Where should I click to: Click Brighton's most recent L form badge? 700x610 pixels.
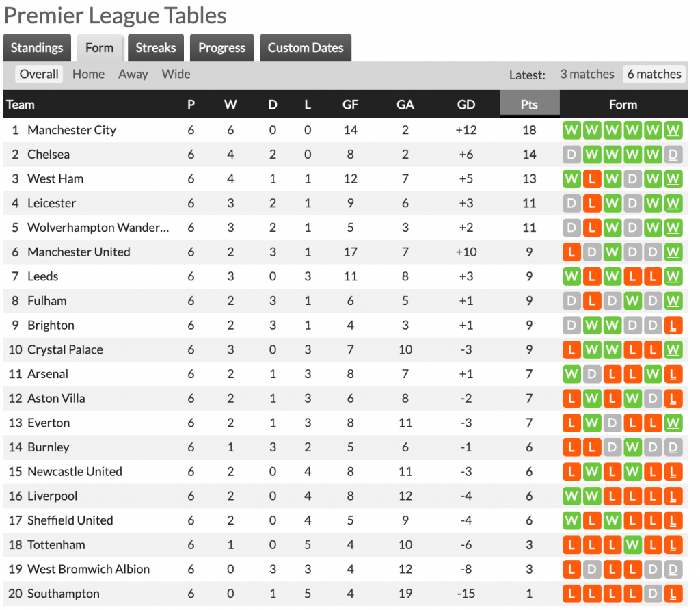673,326
